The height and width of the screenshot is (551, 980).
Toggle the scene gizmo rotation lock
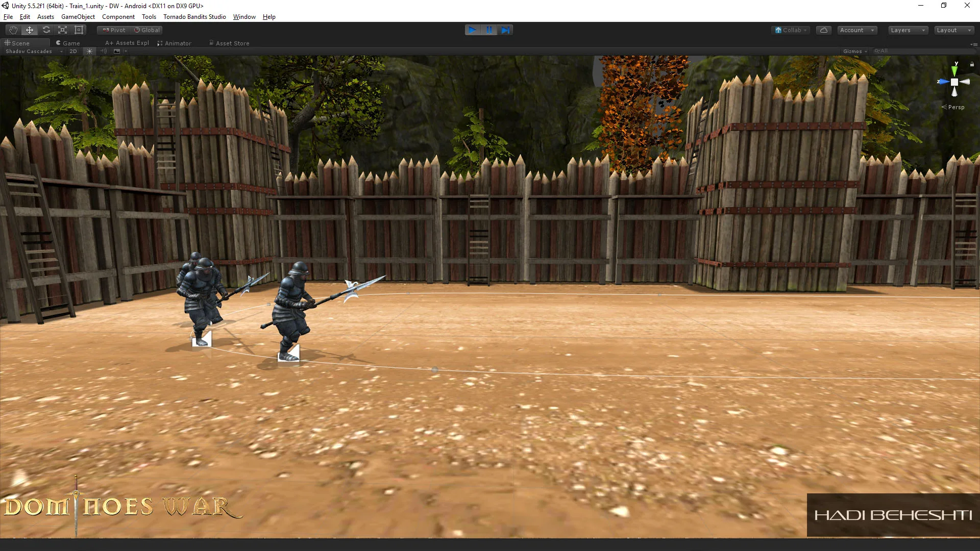click(972, 64)
